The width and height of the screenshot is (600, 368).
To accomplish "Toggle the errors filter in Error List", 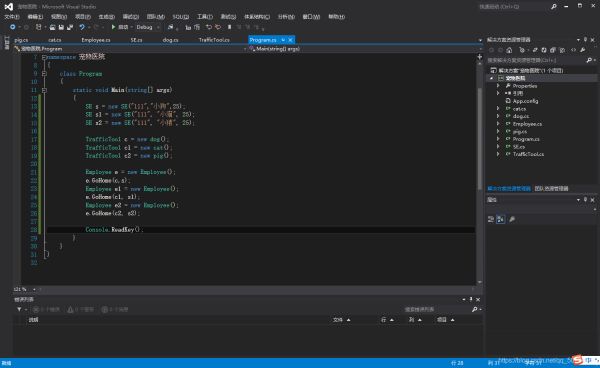I will tap(46, 309).
